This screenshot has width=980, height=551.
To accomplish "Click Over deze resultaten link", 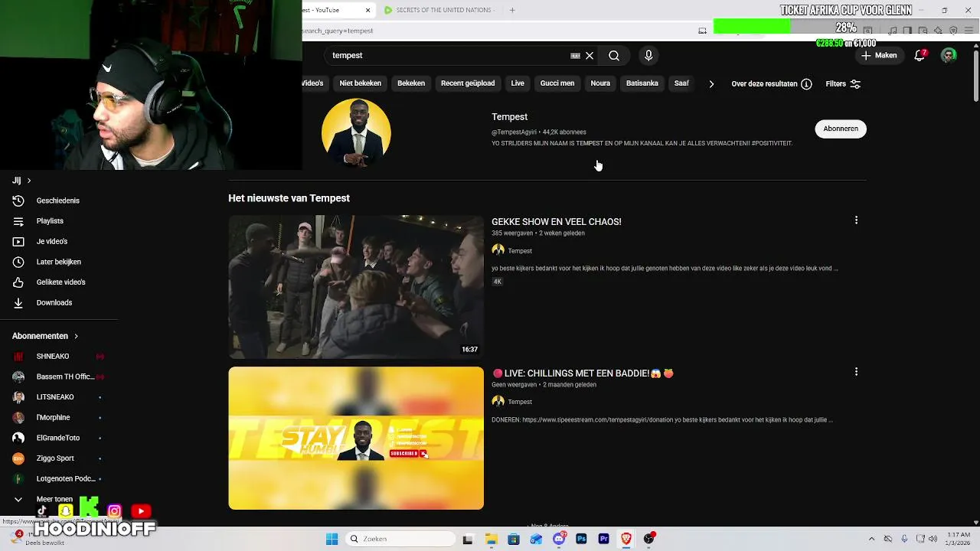I will point(764,84).
